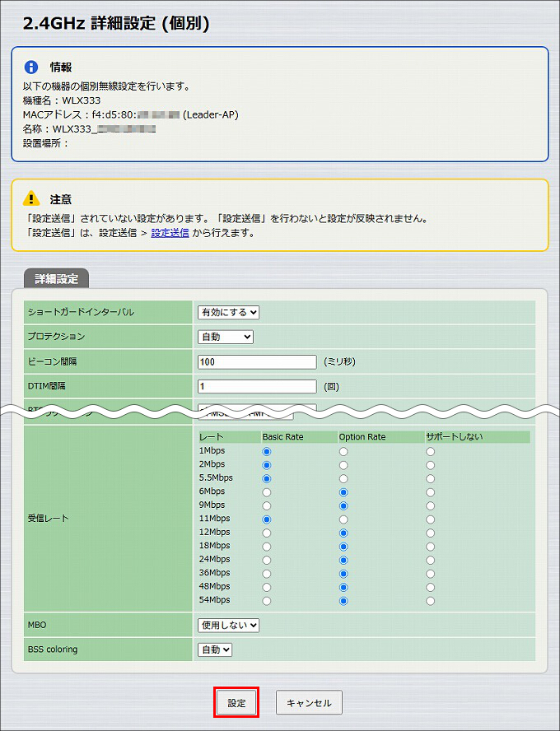Screen dimensions: 560x731
Task: Select Option Rate for 18Mbps
Action: tap(343, 546)
